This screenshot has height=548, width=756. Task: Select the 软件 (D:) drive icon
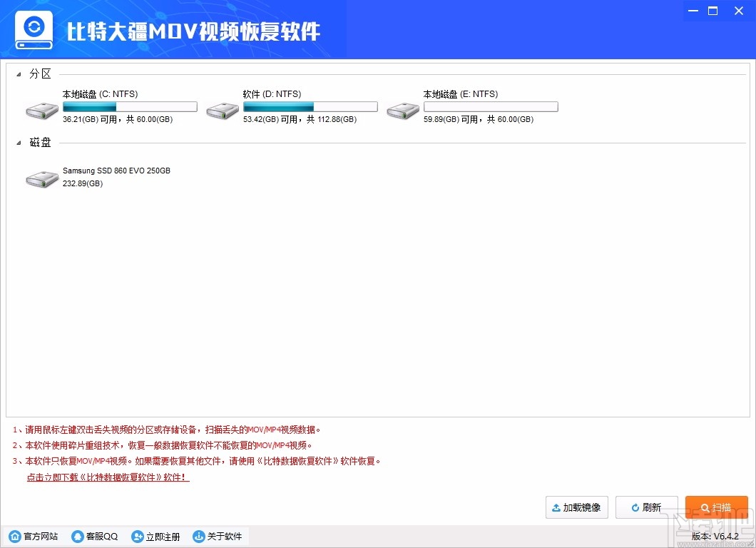pyautogui.click(x=222, y=111)
